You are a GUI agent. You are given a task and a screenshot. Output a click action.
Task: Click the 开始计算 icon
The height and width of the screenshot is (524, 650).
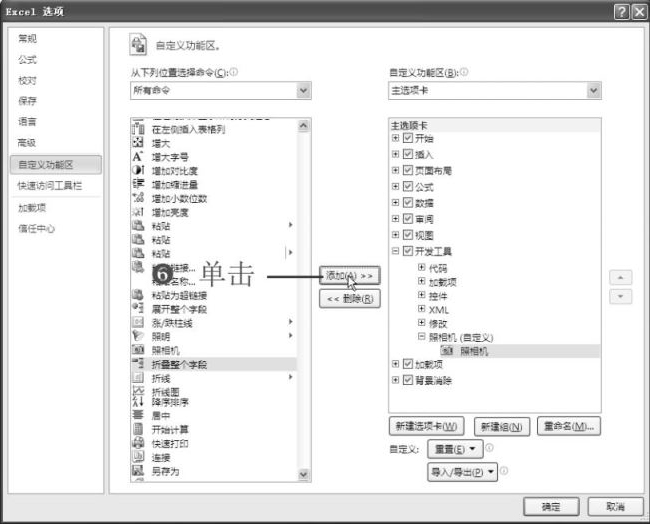[x=138, y=429]
